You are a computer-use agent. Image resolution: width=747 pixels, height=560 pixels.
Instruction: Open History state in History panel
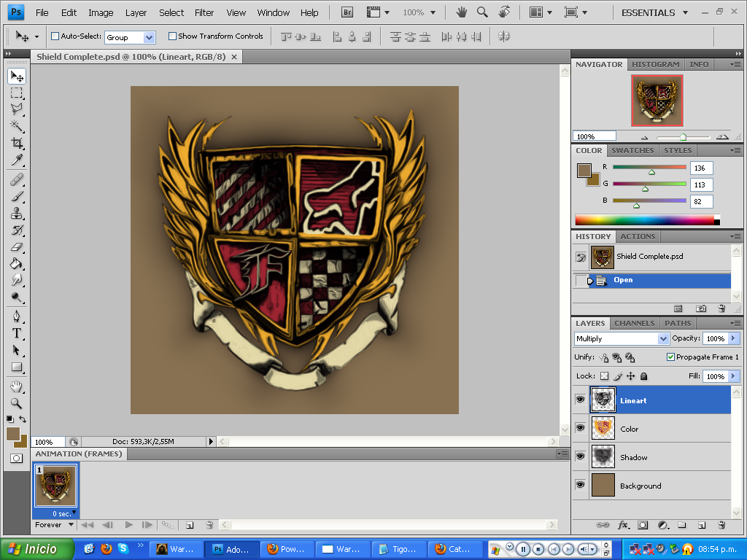[x=659, y=280]
